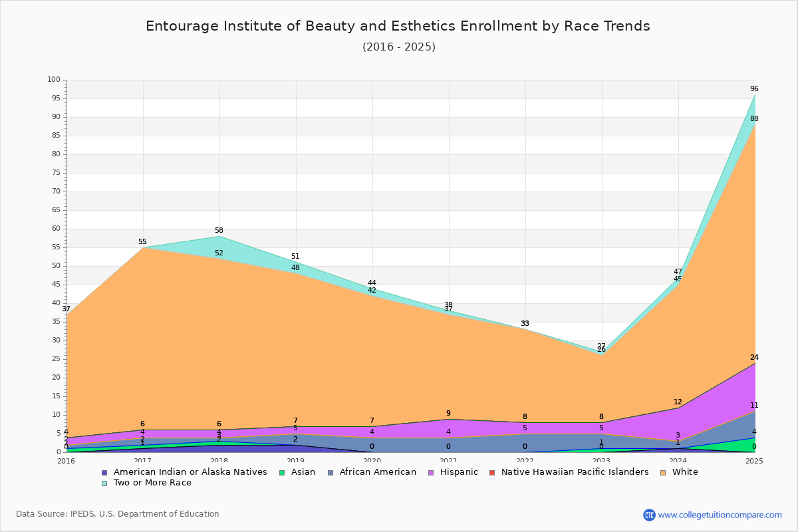Click the 47 data label for 2024
Viewport: 798px width, 532px height.
pyautogui.click(x=678, y=272)
